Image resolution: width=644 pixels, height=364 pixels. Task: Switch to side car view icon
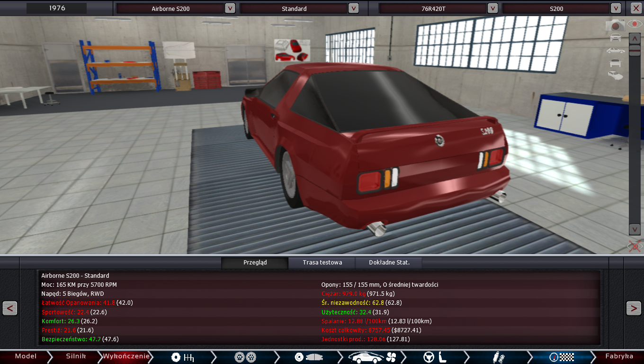[615, 50]
